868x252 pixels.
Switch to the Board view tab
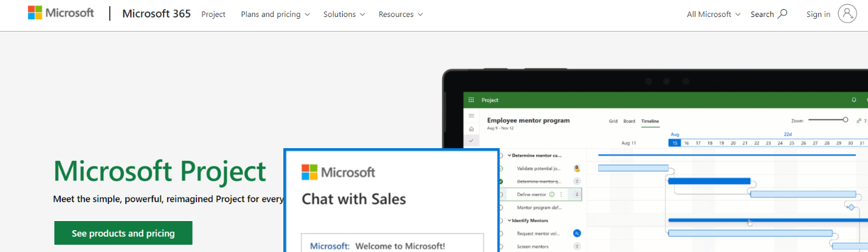coord(629,121)
